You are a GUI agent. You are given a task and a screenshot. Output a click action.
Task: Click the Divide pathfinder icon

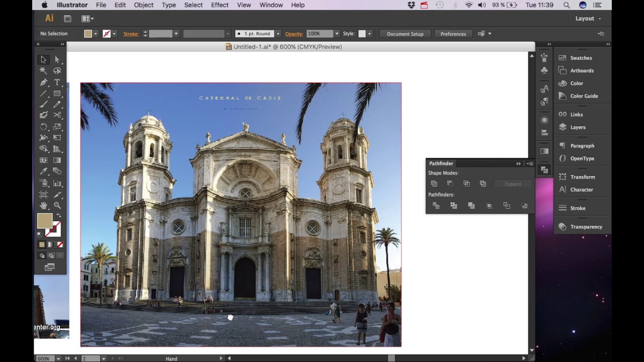(x=436, y=206)
